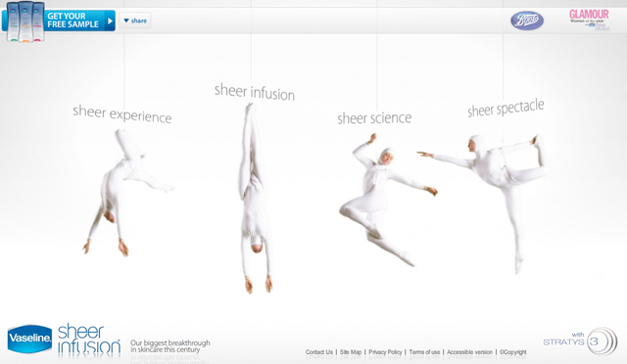Click the biggest breakthrough in skincare tagline
Screen dimensions: 627x364
coord(169,346)
